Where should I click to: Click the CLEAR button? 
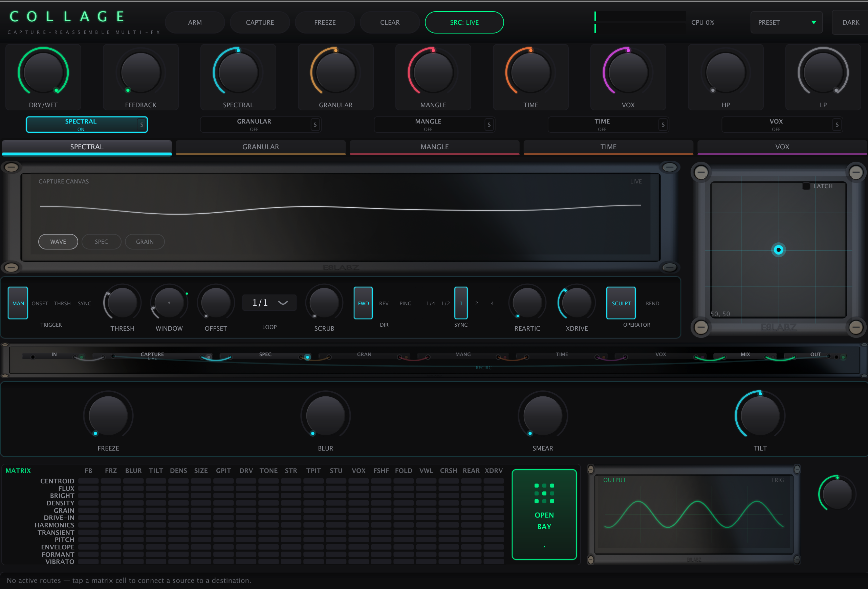pos(390,22)
